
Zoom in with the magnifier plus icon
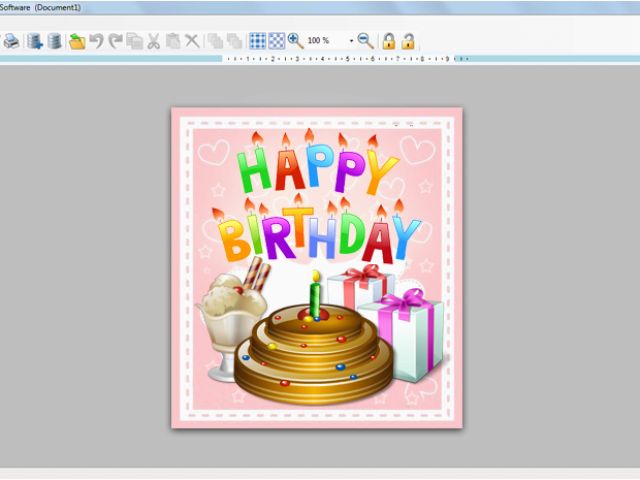pos(296,41)
